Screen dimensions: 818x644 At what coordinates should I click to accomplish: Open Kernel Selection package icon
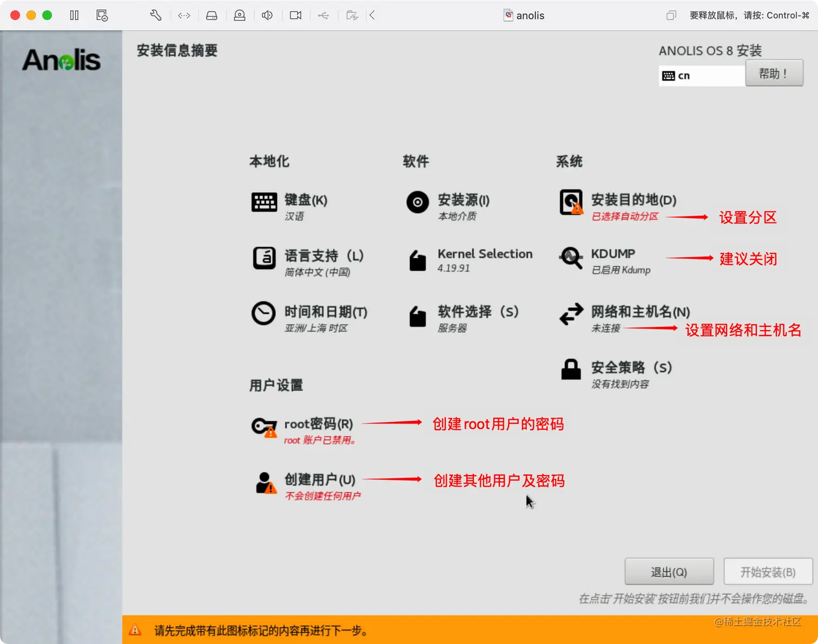tap(418, 260)
